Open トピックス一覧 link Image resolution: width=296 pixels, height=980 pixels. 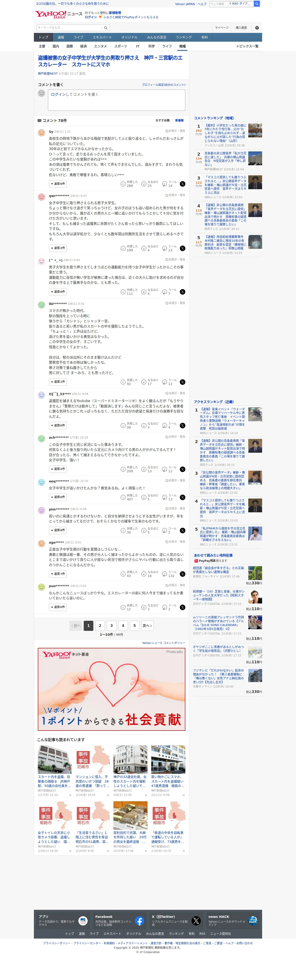pos(247,46)
